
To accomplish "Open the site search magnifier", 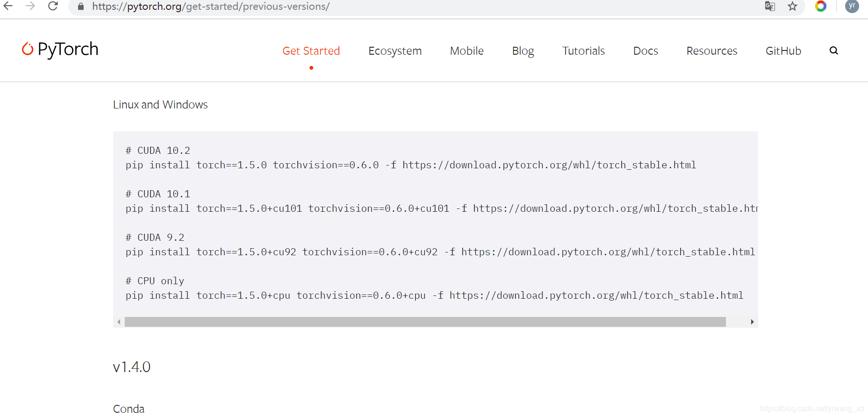I will tap(833, 50).
